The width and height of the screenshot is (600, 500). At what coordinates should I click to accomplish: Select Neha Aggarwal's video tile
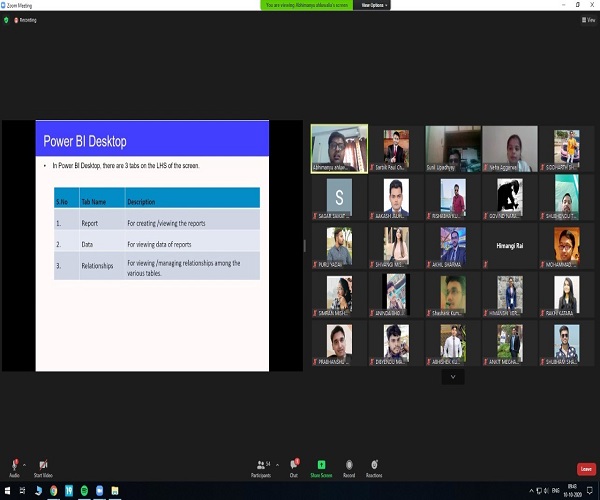point(510,149)
